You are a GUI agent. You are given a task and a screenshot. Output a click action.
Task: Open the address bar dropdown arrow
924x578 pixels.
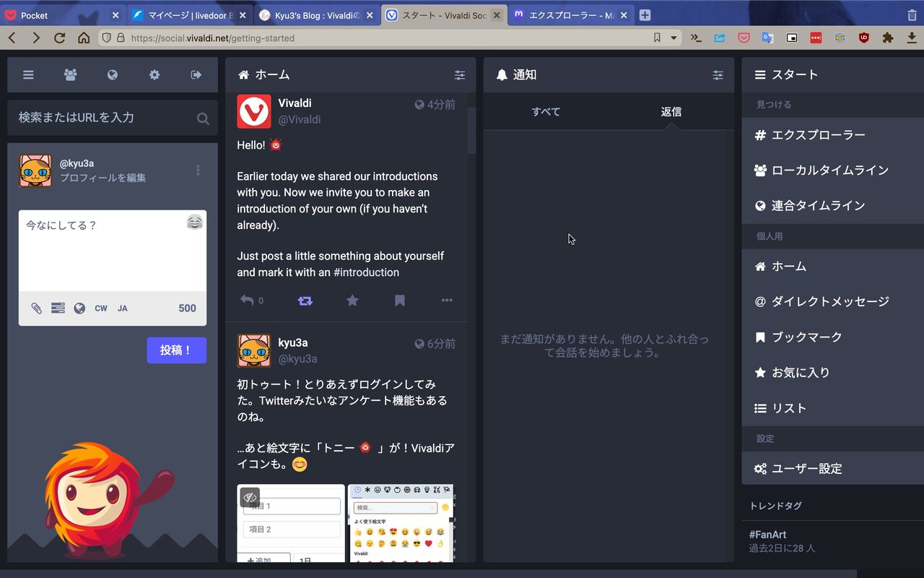coord(674,38)
